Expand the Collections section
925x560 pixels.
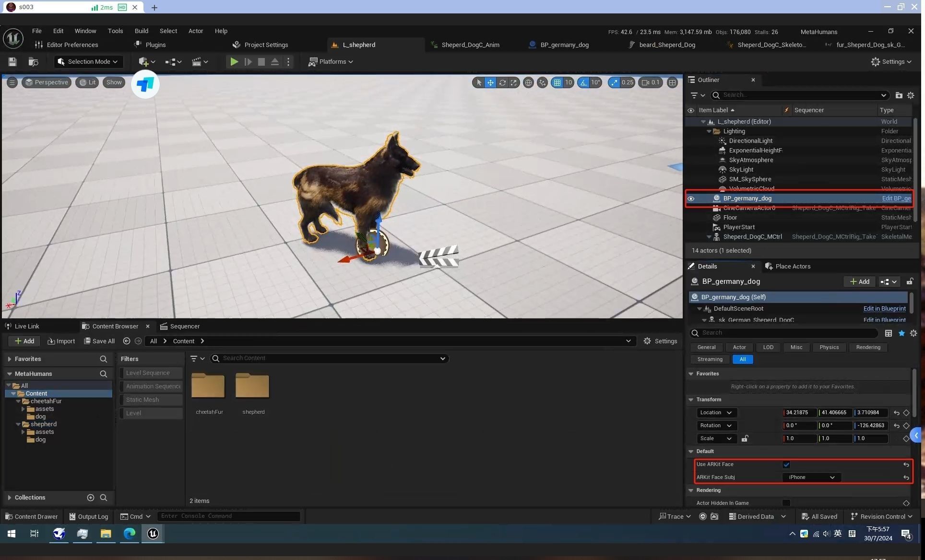click(x=9, y=498)
